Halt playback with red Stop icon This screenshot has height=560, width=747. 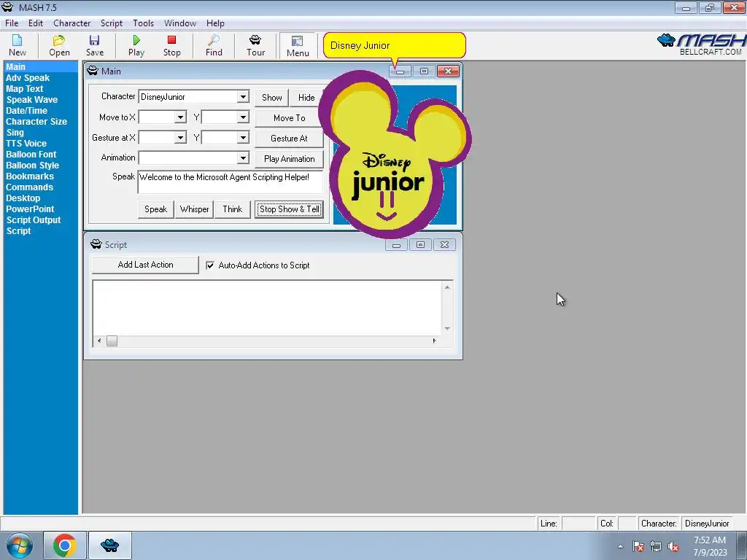pyautogui.click(x=172, y=46)
